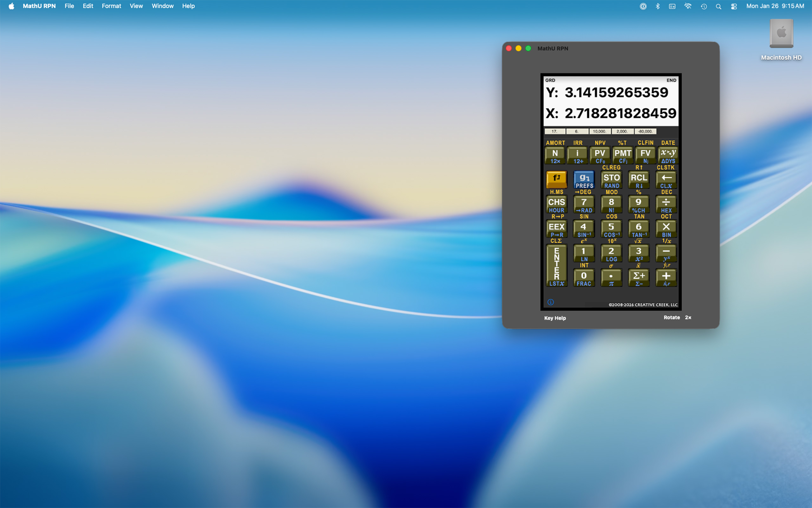Click the CHS change sign key

pos(557,204)
